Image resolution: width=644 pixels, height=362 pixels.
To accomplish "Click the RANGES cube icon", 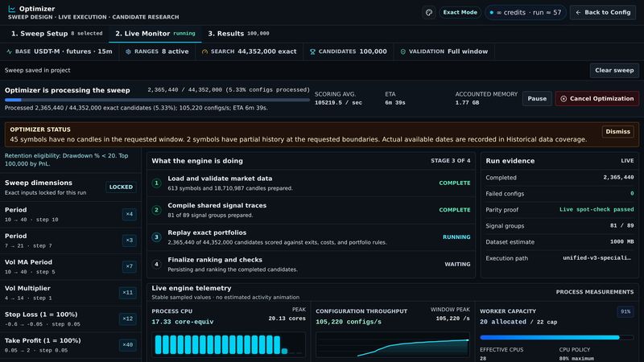I will 128,51.
